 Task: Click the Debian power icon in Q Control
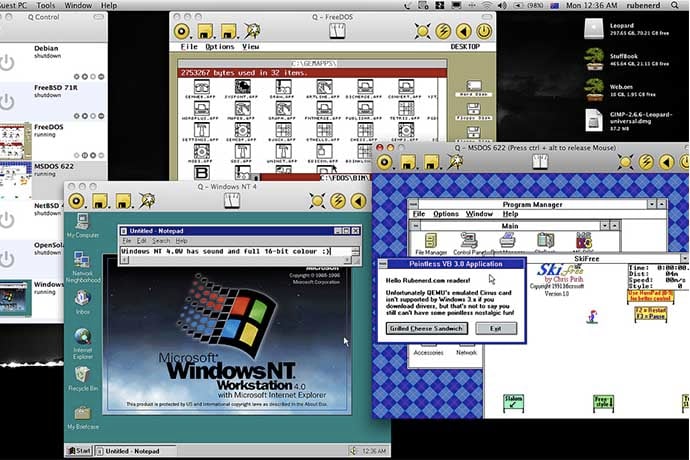point(7,63)
